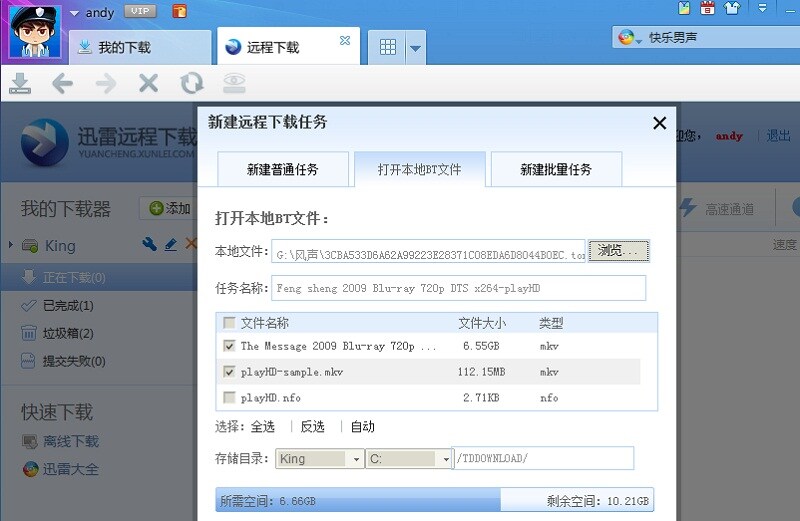Click 反选 to invert selection
800x521 pixels.
pyautogui.click(x=312, y=427)
